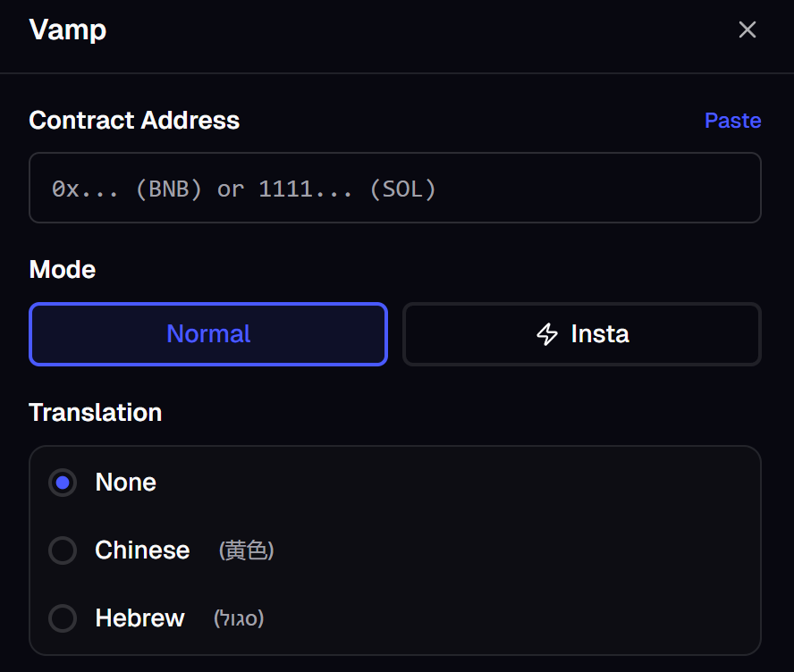The image size is (794, 672).
Task: Enable the Chinese translation radio button
Action: pyautogui.click(x=63, y=550)
